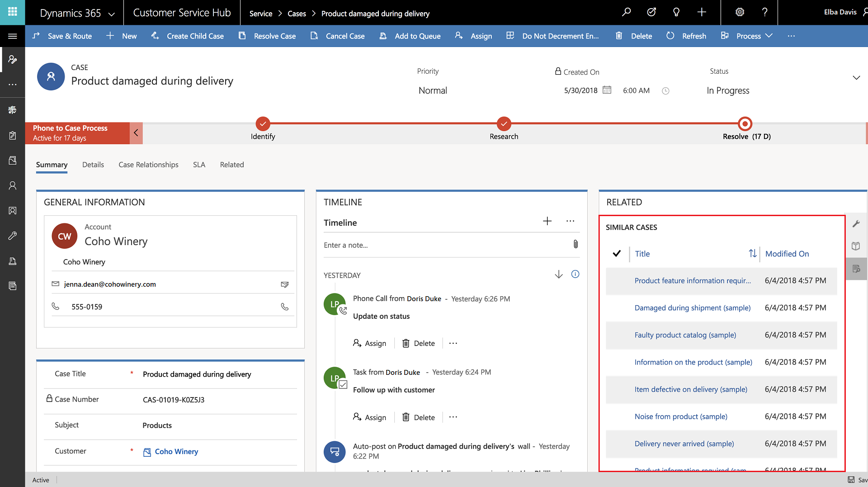Open more options for Update on status
Image resolution: width=868 pixels, height=487 pixels.
[x=453, y=343]
